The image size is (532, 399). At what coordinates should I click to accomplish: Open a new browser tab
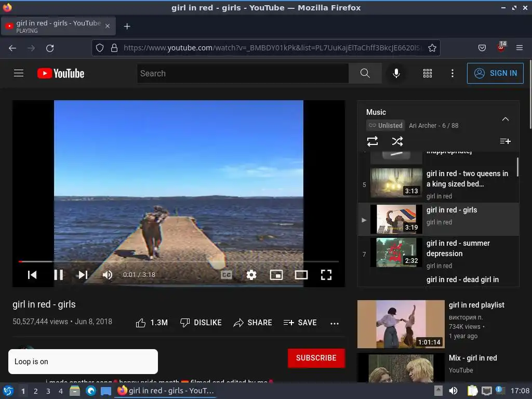tap(127, 26)
